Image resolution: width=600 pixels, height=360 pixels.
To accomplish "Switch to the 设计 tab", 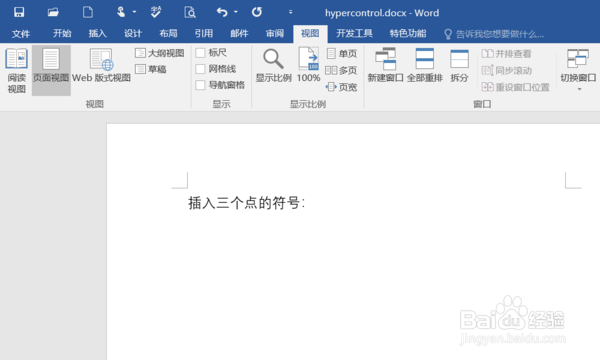I will (133, 33).
